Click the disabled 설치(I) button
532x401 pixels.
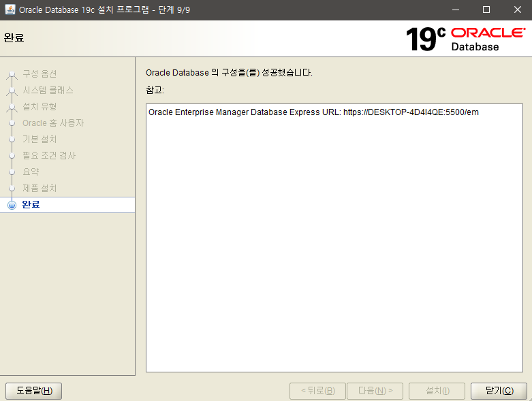pos(437,391)
